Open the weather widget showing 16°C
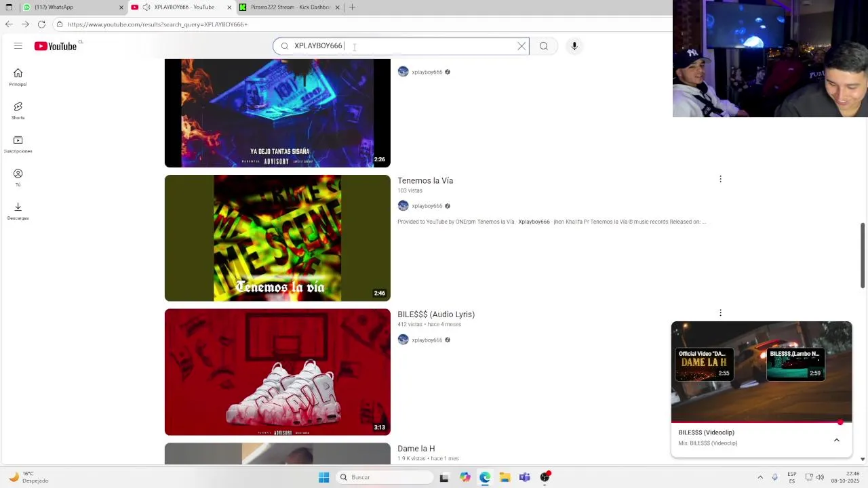The height and width of the screenshot is (488, 868). click(28, 477)
